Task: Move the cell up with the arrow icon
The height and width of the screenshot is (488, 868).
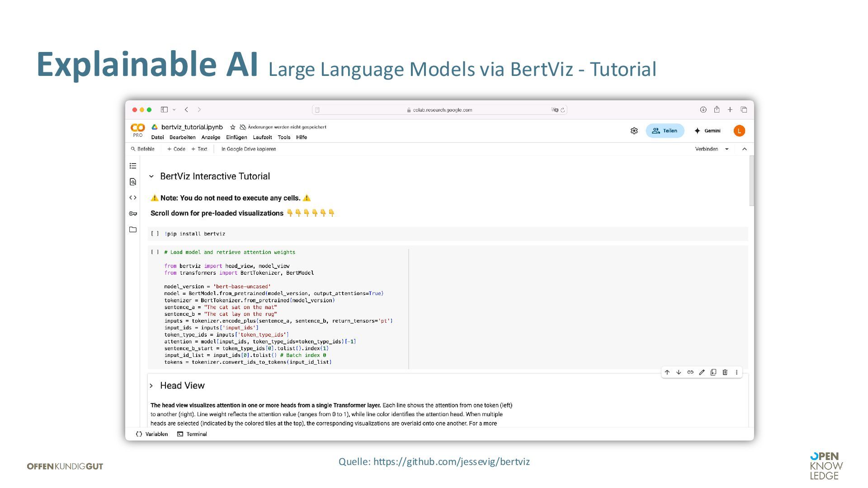Action: pyautogui.click(x=667, y=372)
